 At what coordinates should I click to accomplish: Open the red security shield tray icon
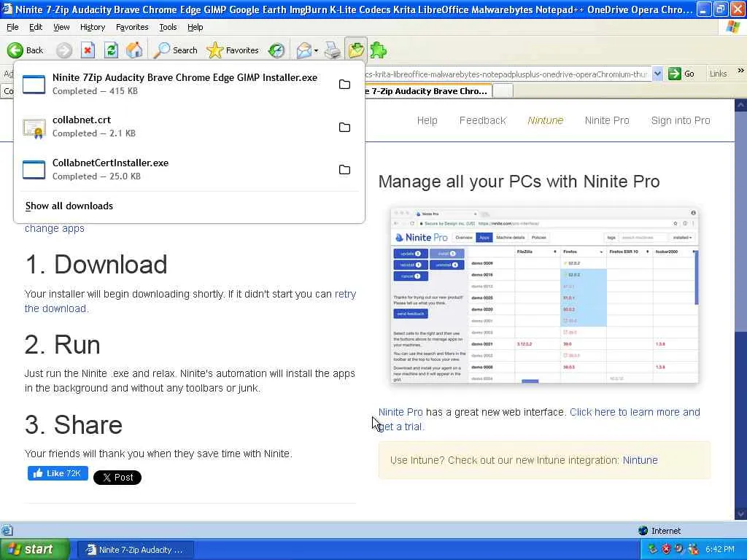pos(666,549)
